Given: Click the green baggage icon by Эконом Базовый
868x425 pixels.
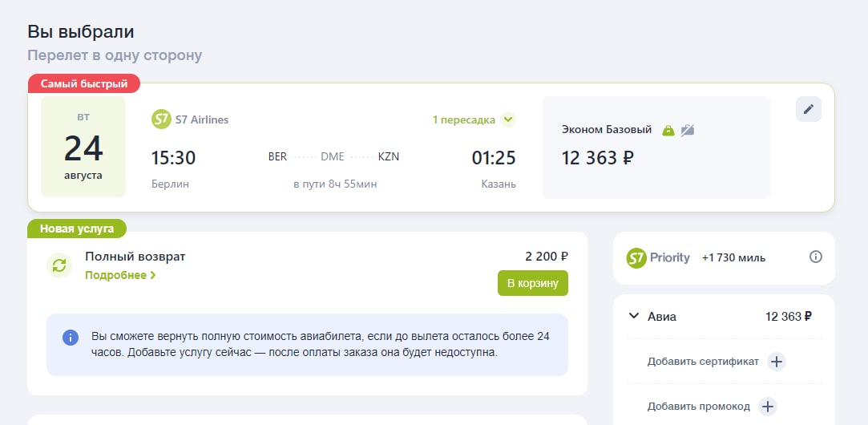Looking at the screenshot, I should 668,131.
